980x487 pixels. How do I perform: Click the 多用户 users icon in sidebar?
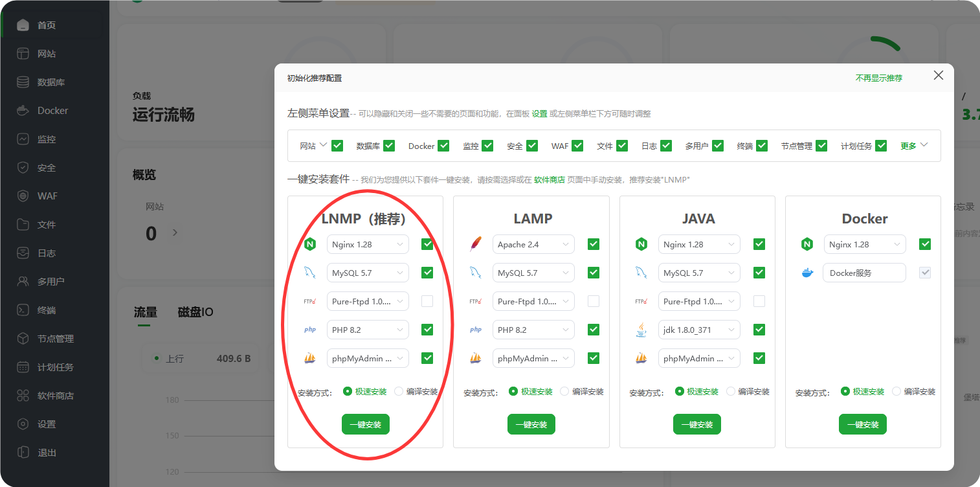pos(23,282)
